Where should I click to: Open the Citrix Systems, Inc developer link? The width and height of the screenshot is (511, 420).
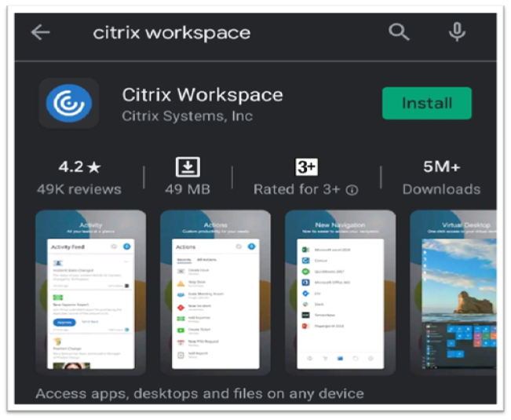coord(188,117)
